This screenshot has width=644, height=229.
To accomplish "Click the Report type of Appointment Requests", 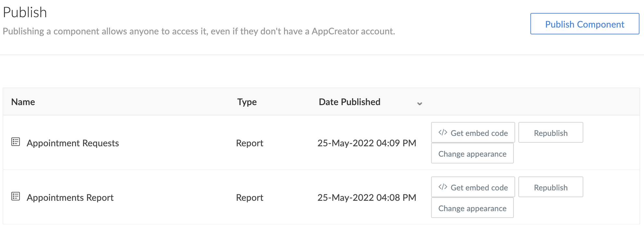I will click(249, 143).
